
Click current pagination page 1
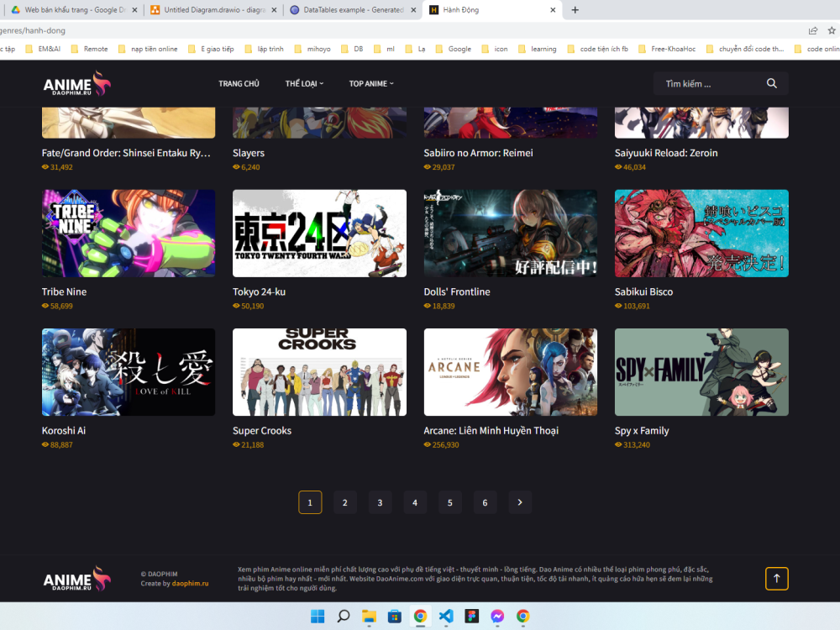point(310,502)
